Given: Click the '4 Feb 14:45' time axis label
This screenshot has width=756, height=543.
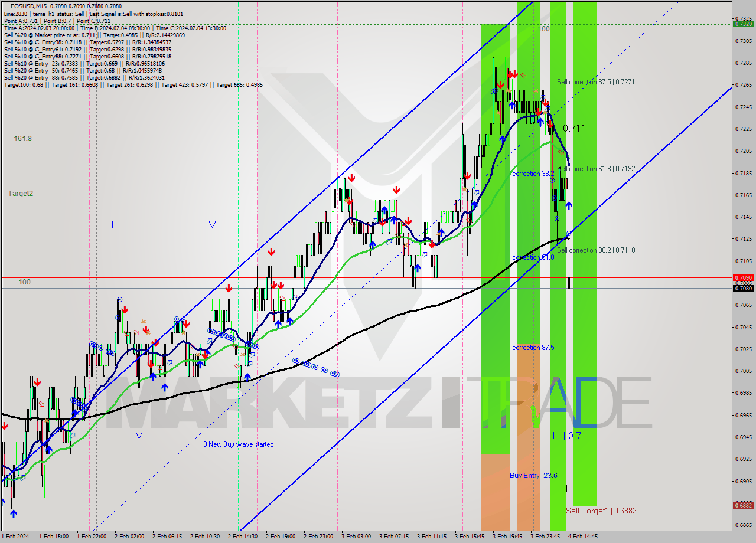Looking at the screenshot, I should 583,537.
